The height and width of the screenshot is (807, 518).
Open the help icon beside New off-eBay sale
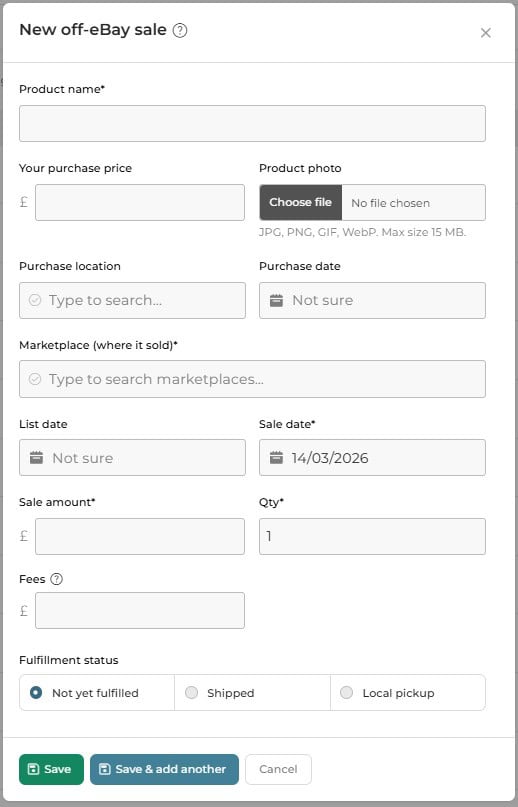pos(180,30)
